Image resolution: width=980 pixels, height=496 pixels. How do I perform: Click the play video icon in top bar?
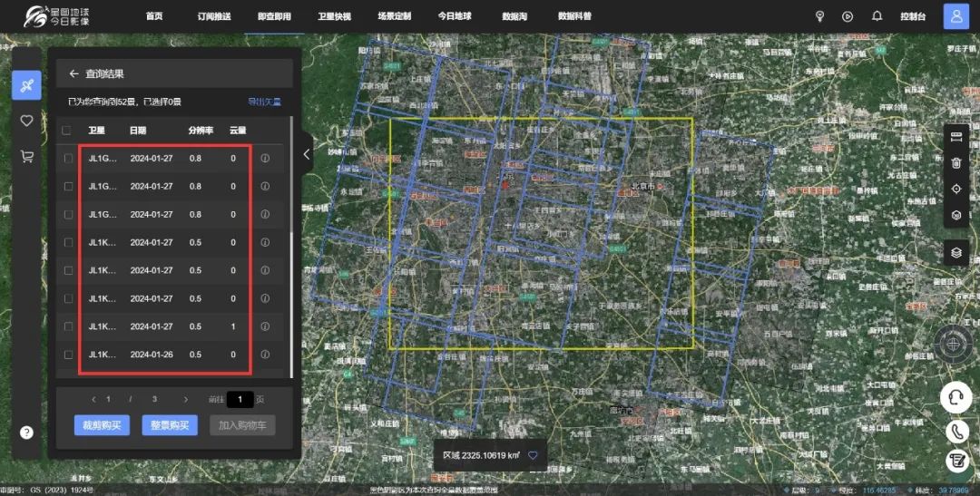[x=848, y=16]
